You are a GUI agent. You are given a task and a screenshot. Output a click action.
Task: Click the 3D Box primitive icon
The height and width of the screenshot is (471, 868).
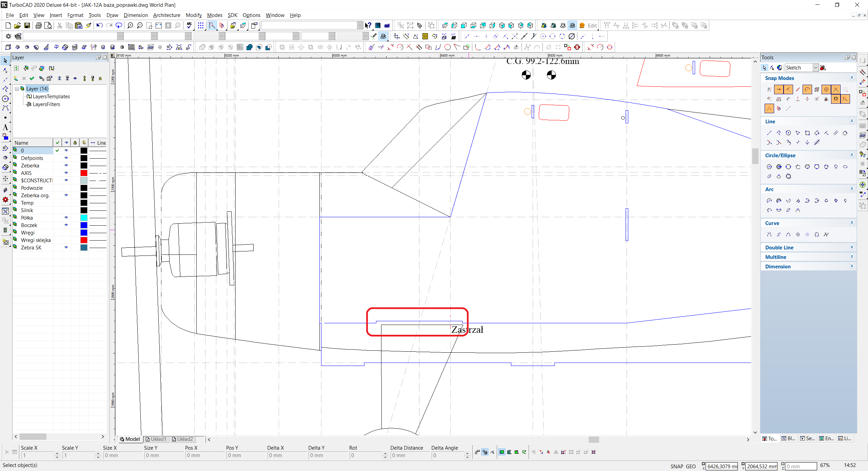click(x=8, y=47)
